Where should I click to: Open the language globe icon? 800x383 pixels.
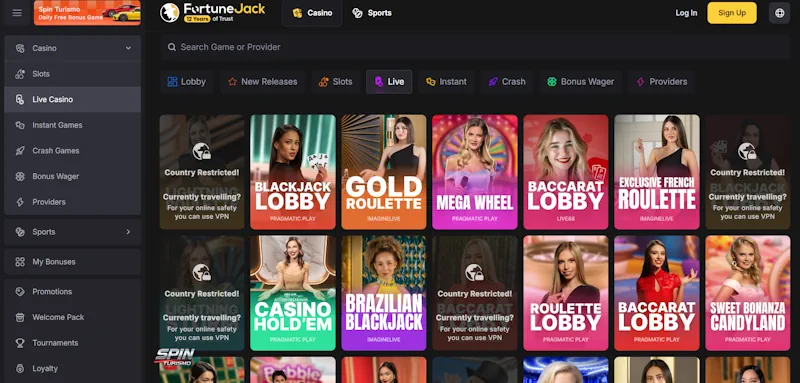[780, 13]
